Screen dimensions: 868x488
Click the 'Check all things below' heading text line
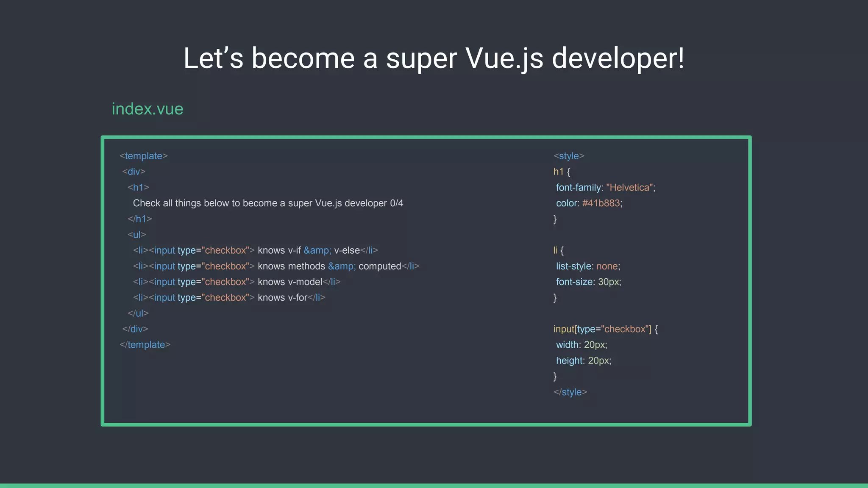[x=268, y=203]
